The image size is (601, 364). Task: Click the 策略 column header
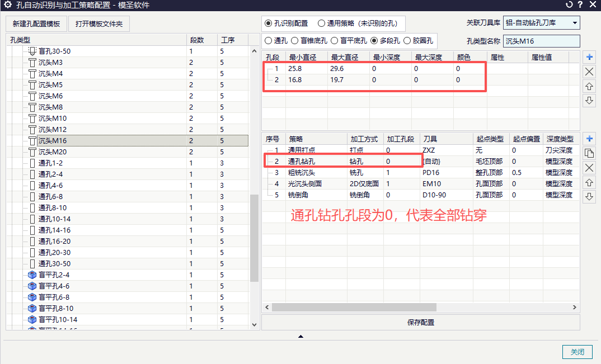point(316,139)
